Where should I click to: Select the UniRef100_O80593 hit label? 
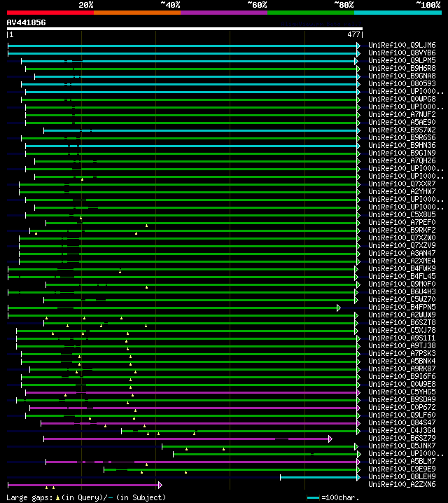point(402,83)
